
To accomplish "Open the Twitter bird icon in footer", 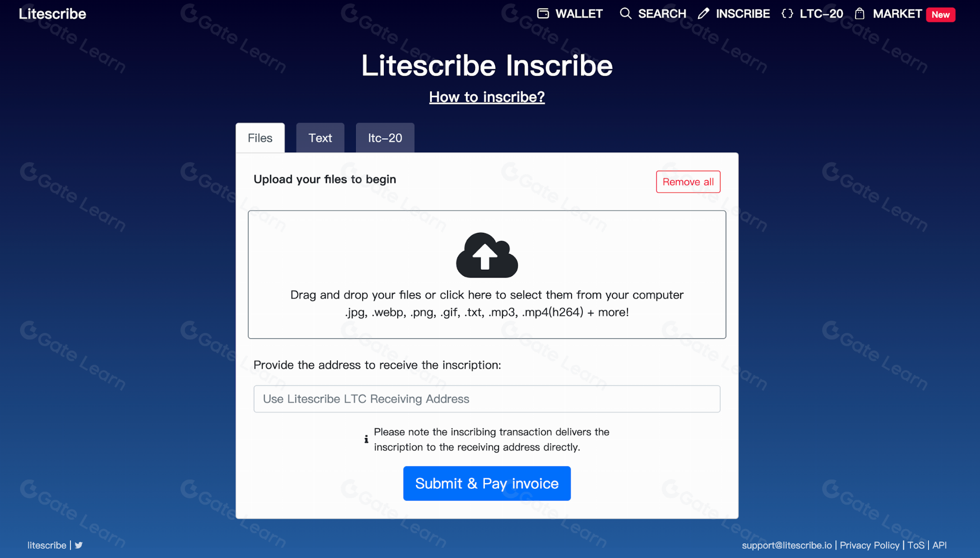I will pyautogui.click(x=79, y=545).
